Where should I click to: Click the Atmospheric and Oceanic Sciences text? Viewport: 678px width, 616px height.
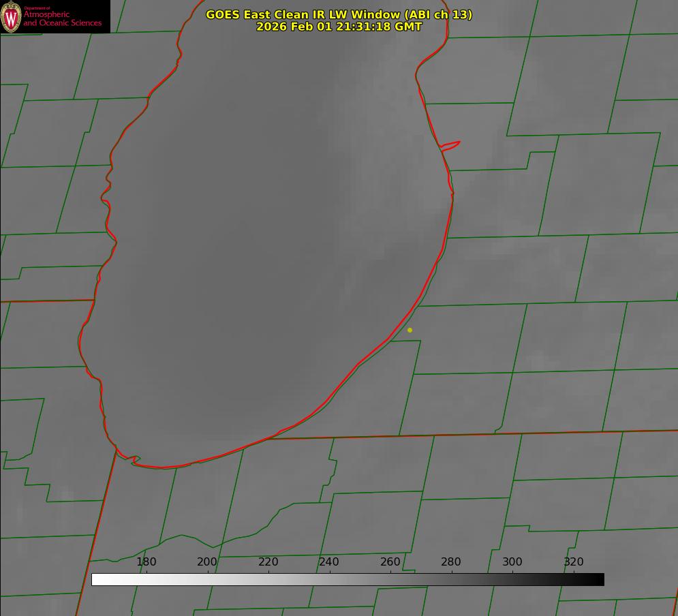click(x=63, y=18)
